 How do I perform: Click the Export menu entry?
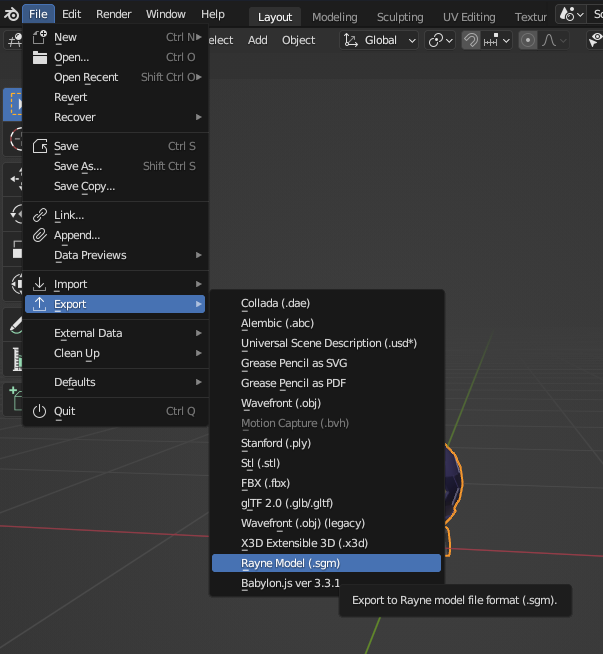click(x=115, y=304)
